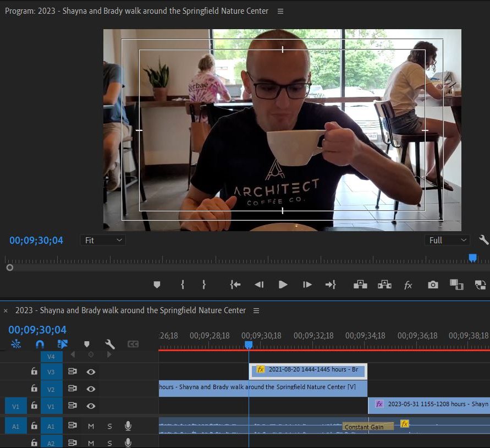Toggle sync lock on V2

(x=73, y=388)
